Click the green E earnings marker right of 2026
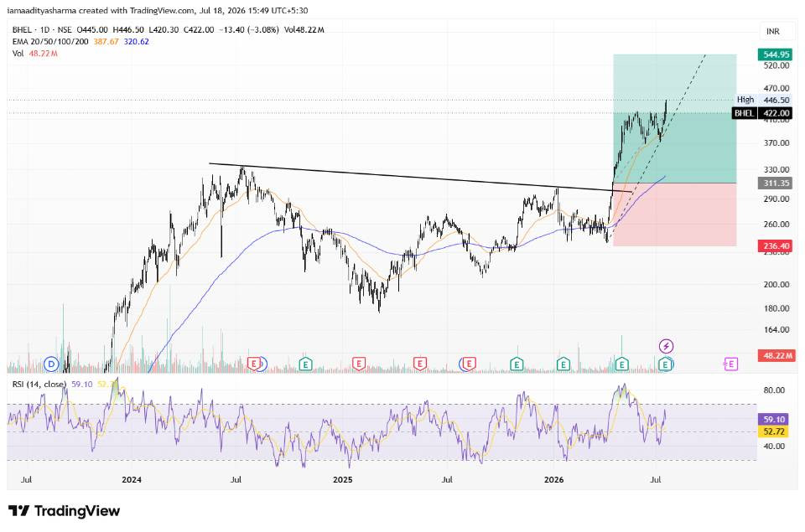The image size is (805, 532). (x=563, y=364)
